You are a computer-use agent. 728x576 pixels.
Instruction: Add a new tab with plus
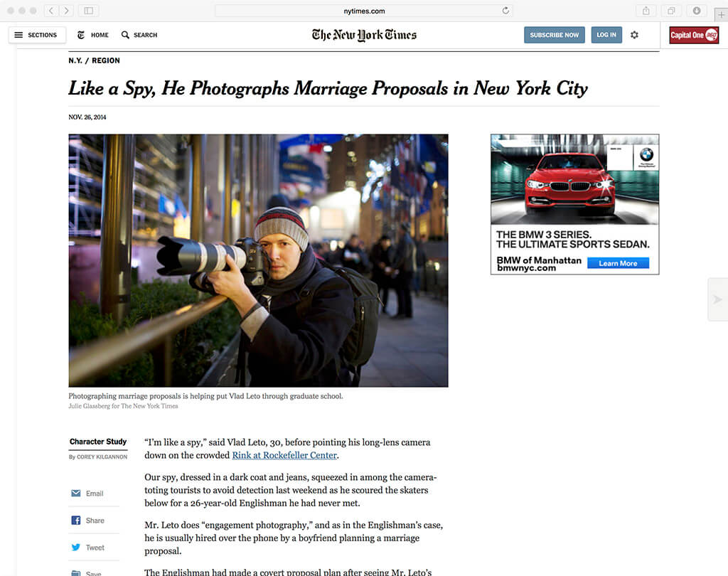coord(721,14)
